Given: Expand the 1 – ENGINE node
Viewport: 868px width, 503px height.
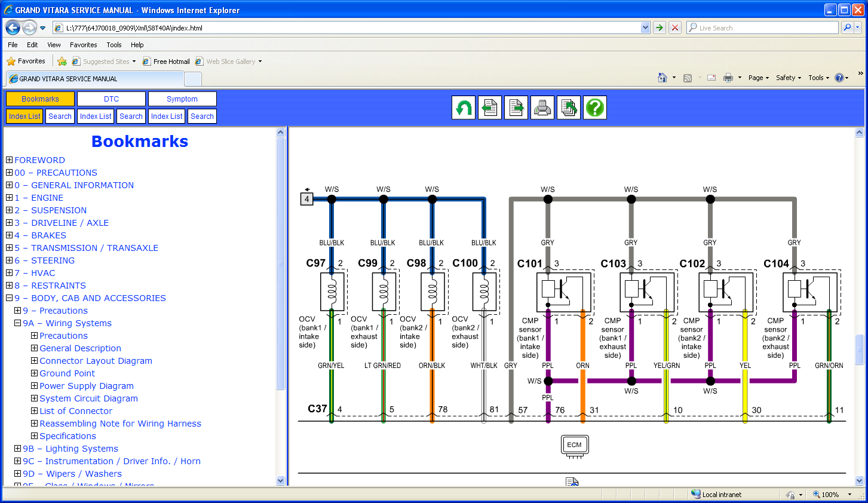Looking at the screenshot, I should pos(9,197).
